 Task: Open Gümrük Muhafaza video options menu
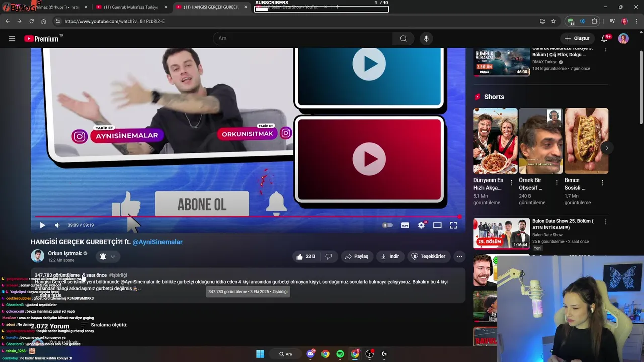(x=605, y=50)
